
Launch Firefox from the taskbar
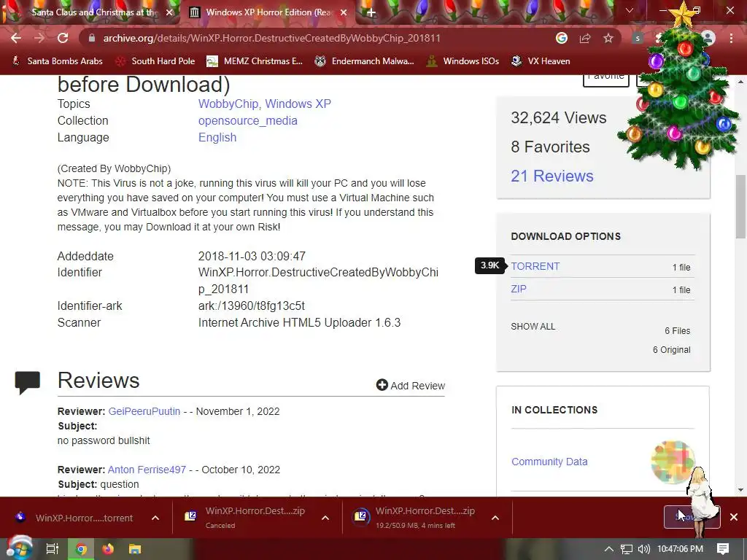108,549
